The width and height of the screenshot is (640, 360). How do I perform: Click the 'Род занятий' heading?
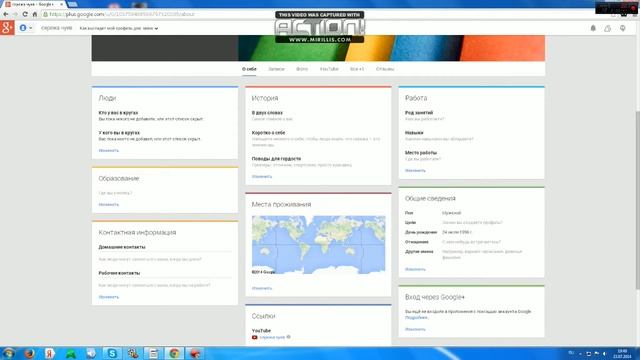419,113
